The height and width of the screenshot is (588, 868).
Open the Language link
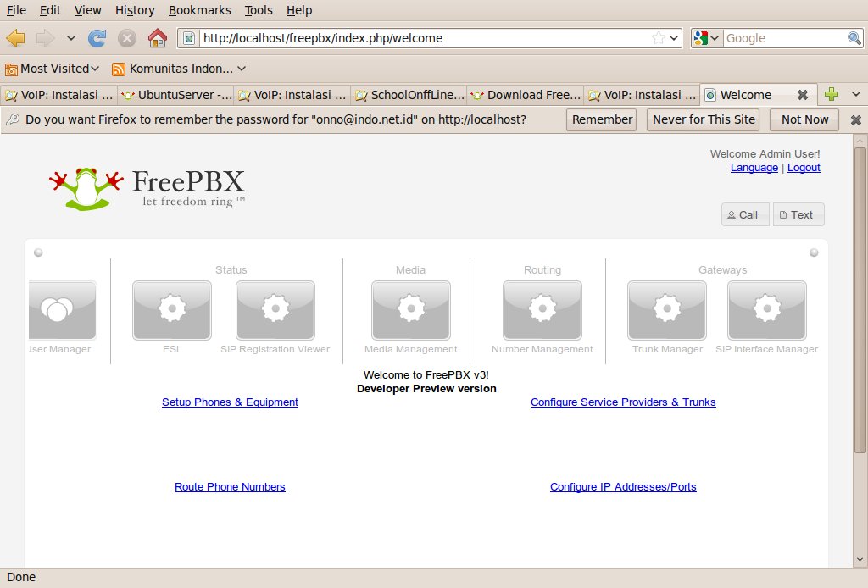pos(754,168)
